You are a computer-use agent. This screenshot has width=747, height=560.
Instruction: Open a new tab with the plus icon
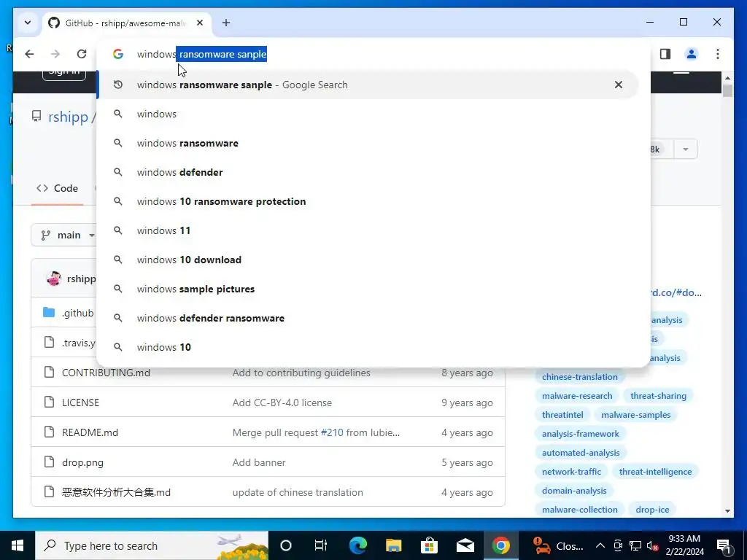pos(226,23)
